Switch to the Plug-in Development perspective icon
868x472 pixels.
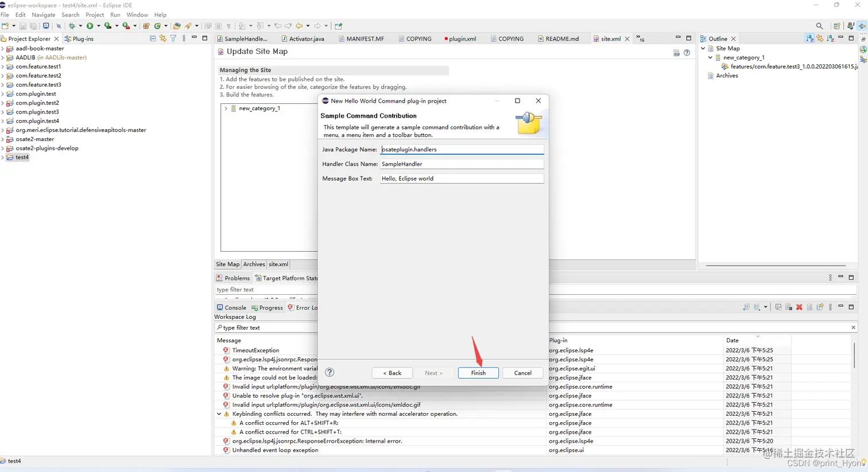862,26
